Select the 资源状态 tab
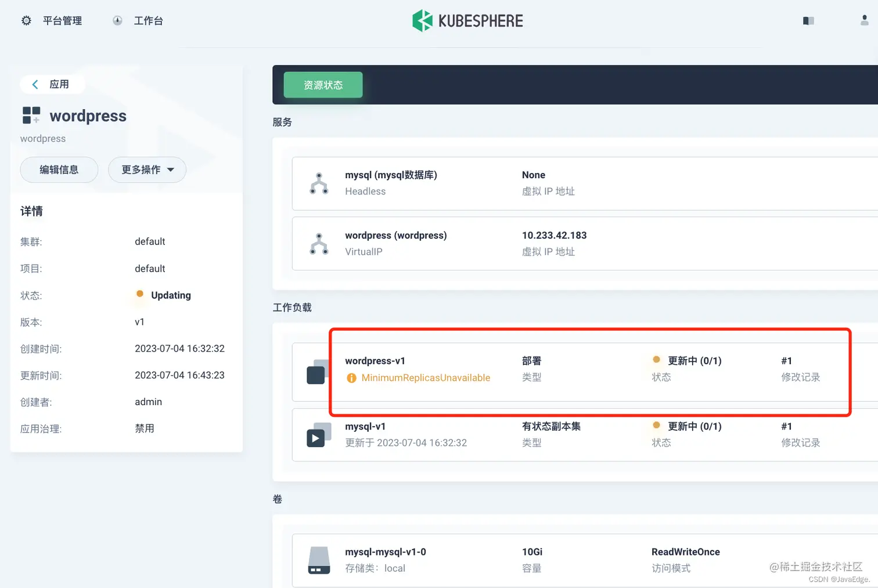The image size is (878, 588). (x=323, y=85)
